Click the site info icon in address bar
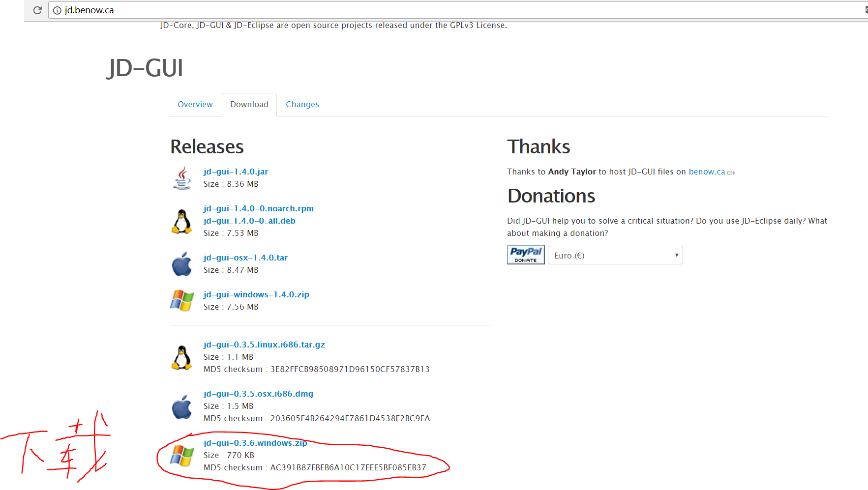The width and height of the screenshot is (868, 490). coord(57,10)
